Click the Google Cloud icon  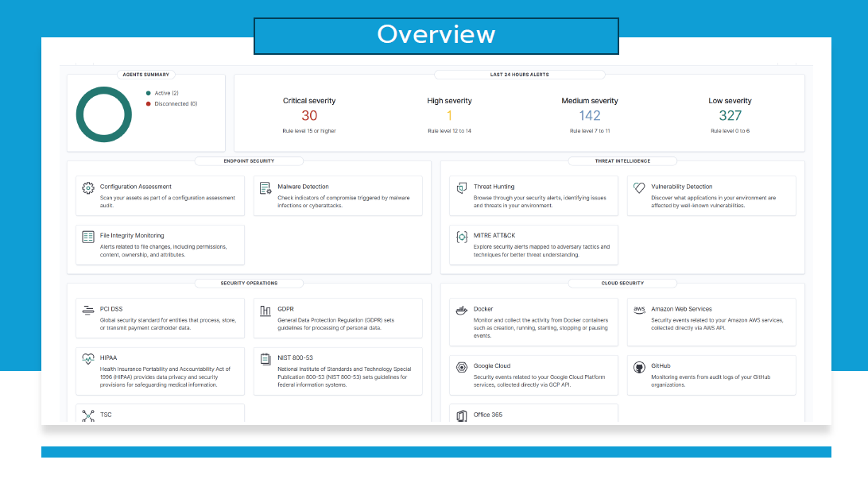click(462, 367)
